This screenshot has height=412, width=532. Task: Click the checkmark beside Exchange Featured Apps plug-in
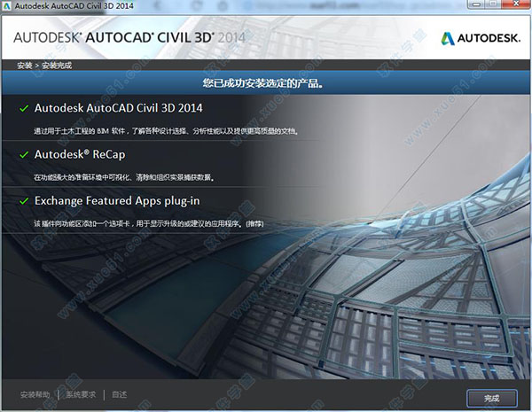[x=23, y=201]
